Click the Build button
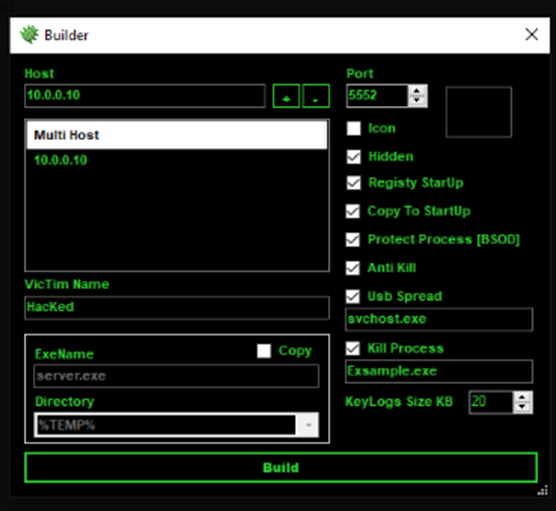Image resolution: width=556 pixels, height=511 pixels. pos(281,467)
